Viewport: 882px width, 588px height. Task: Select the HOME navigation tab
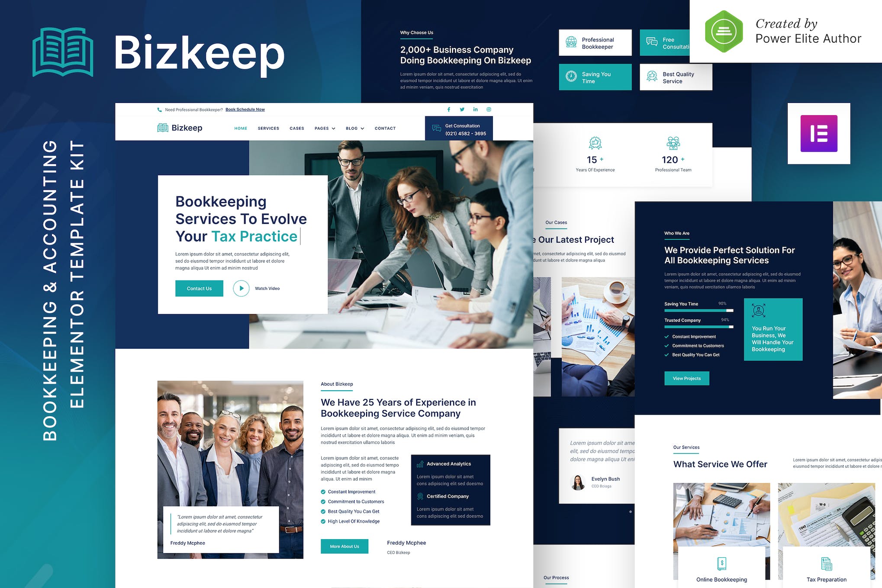[x=241, y=128]
